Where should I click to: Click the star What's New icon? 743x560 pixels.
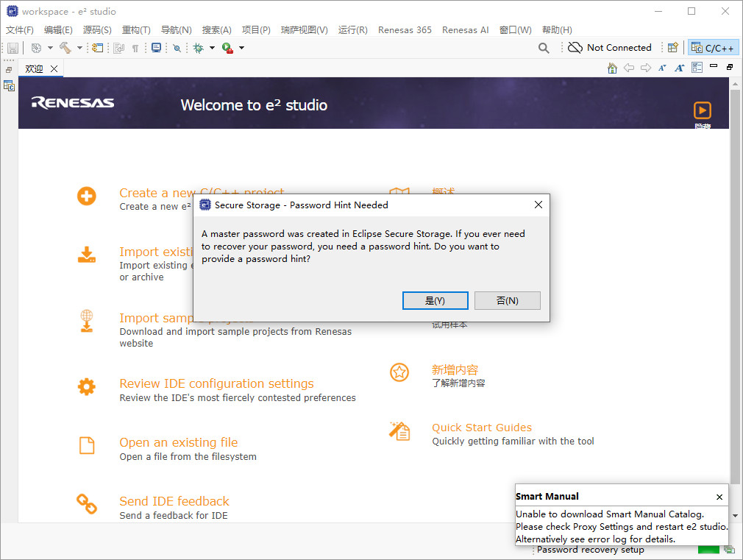click(x=399, y=372)
